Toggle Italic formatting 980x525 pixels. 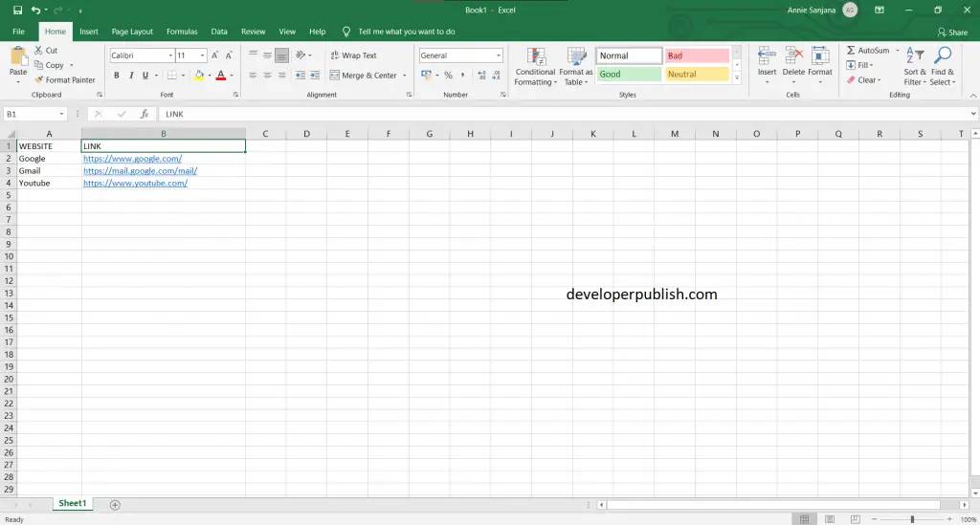point(130,76)
